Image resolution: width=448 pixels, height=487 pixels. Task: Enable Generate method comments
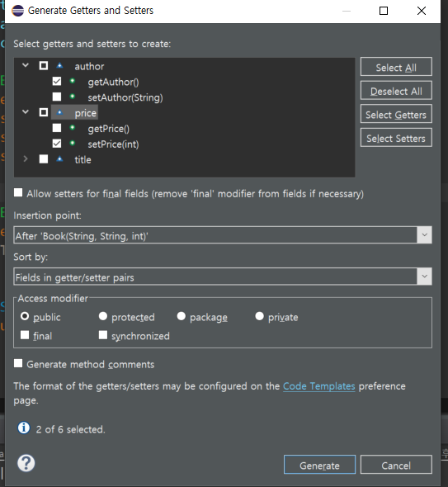click(18, 363)
